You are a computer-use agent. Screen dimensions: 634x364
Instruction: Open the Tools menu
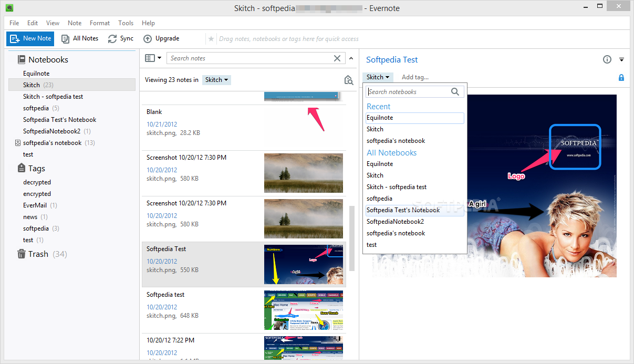coord(126,23)
